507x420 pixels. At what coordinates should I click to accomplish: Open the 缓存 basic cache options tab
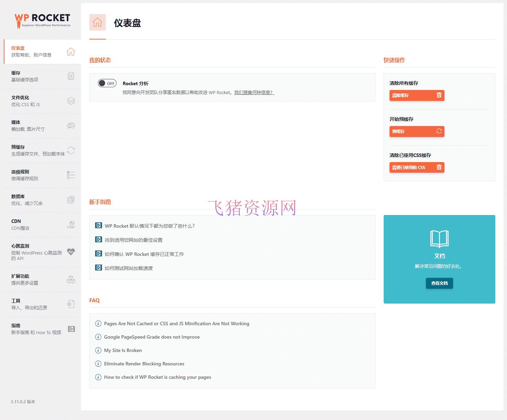(x=42, y=76)
